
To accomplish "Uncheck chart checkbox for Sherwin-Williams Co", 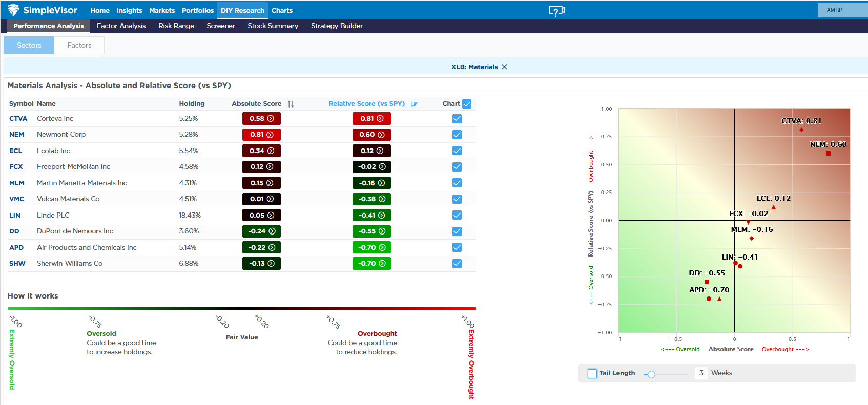I will (x=457, y=264).
